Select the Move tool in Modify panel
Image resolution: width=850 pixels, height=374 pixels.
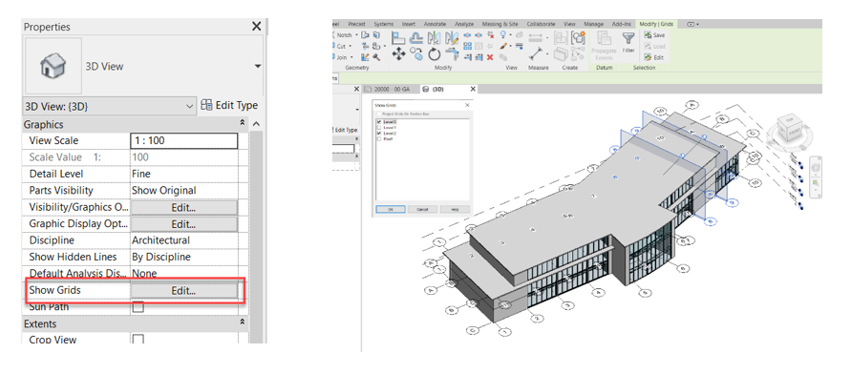(398, 54)
